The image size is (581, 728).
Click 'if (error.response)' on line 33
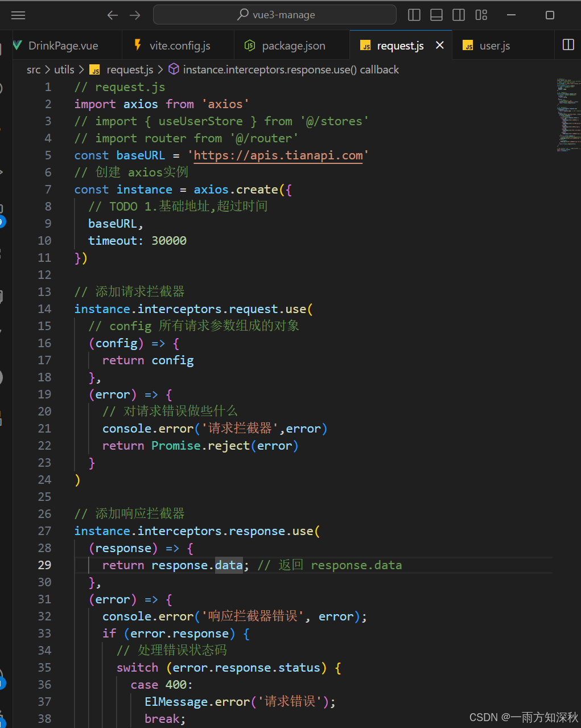click(168, 634)
